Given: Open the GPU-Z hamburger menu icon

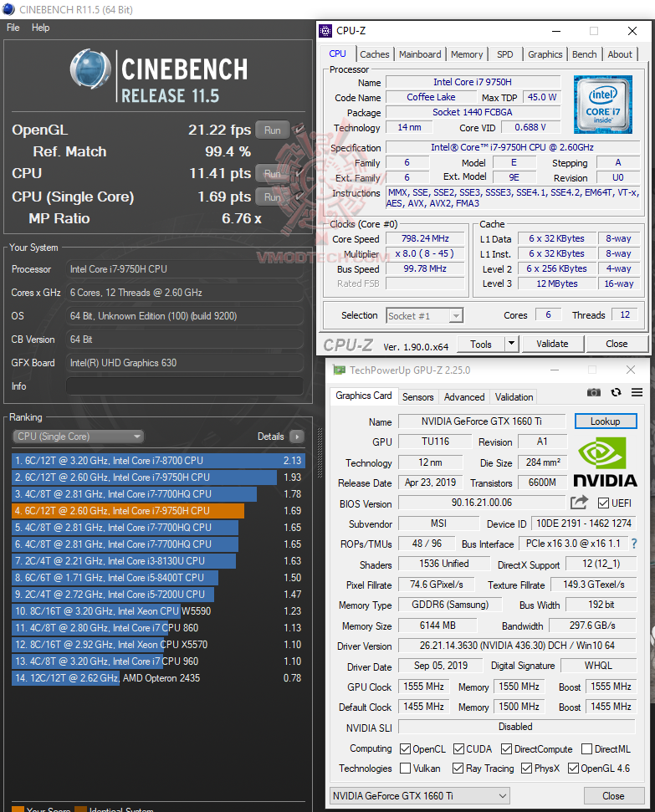Looking at the screenshot, I should (x=637, y=392).
